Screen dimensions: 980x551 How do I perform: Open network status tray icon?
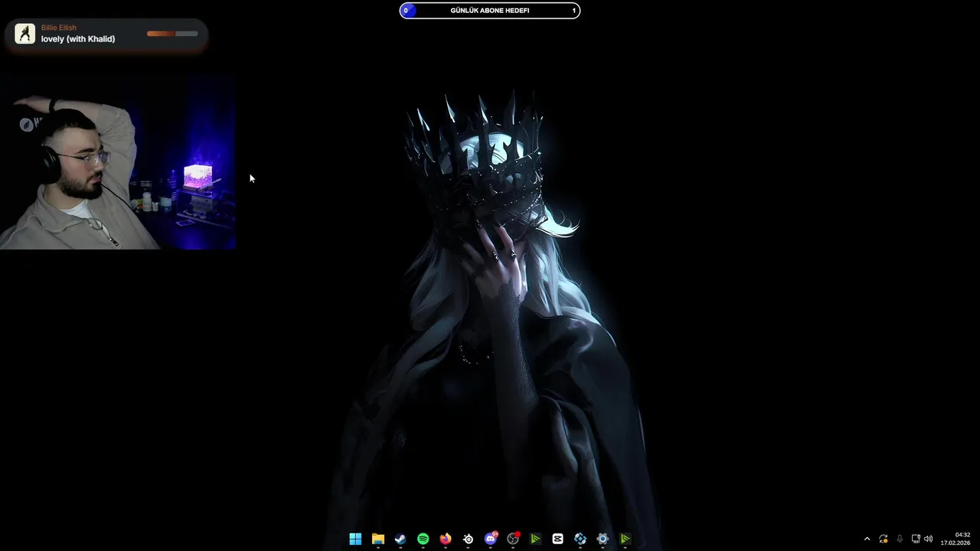coord(916,539)
